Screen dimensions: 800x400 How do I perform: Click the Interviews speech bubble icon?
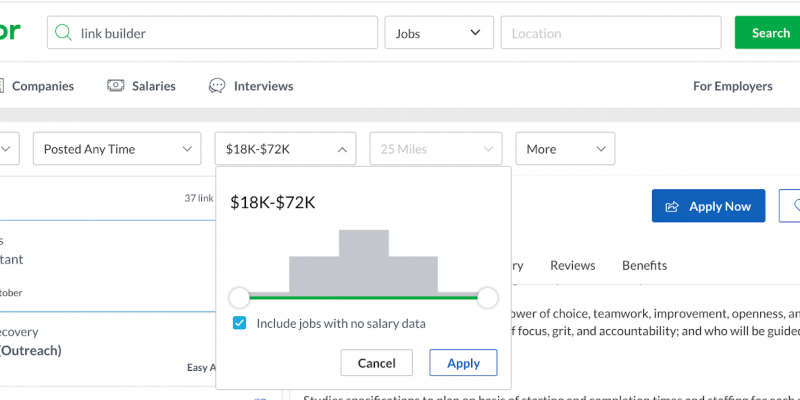(x=217, y=86)
